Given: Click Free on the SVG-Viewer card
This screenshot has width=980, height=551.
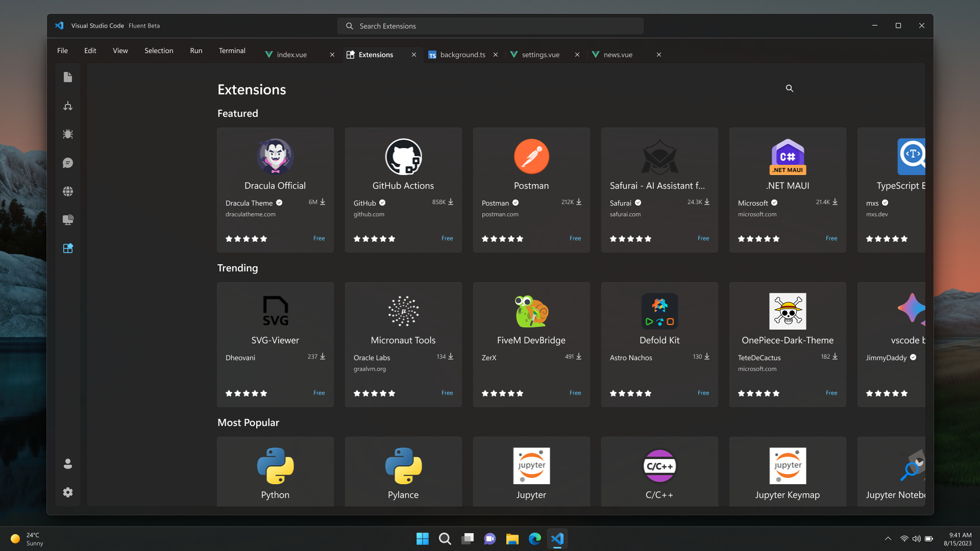Looking at the screenshot, I should pyautogui.click(x=319, y=393).
